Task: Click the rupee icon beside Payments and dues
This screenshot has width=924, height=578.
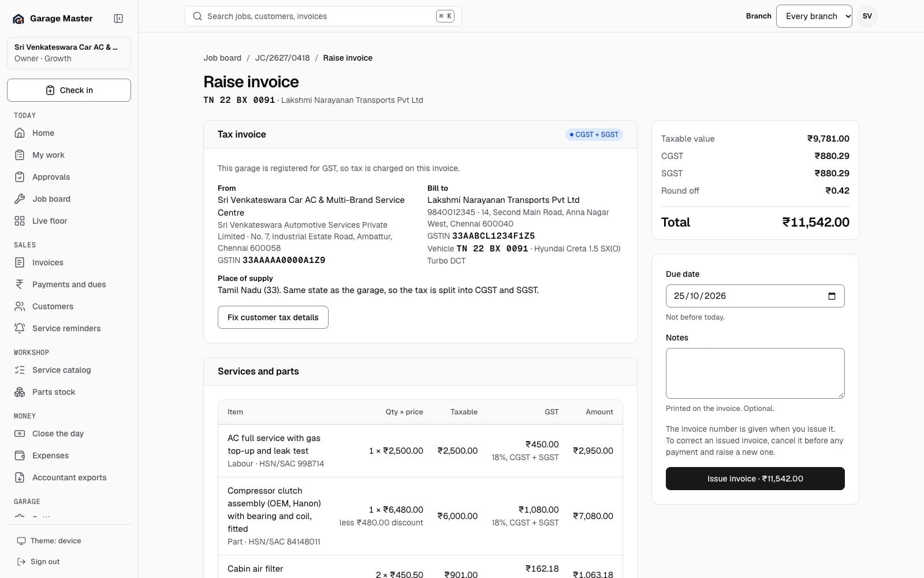Action: 20,284
